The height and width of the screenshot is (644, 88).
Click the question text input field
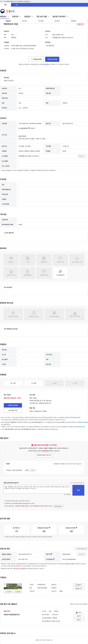click(x=37, y=489)
